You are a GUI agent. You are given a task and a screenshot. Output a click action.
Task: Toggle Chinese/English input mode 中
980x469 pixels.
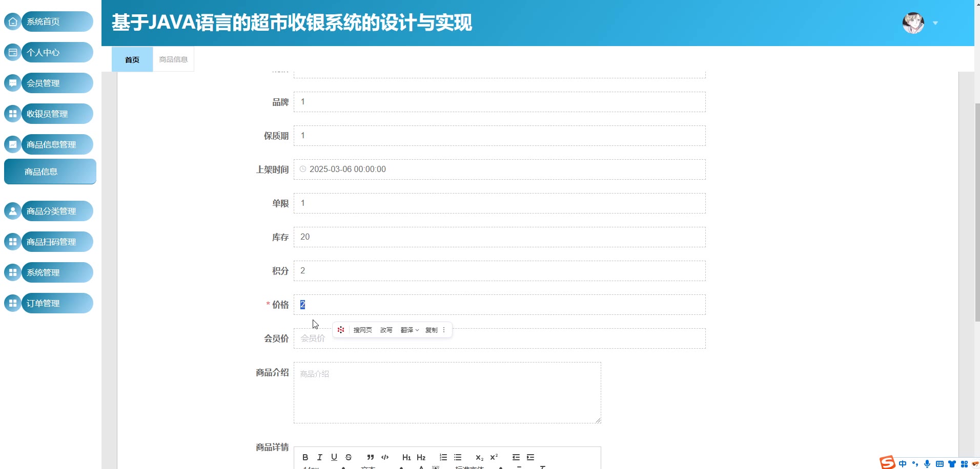903,464
